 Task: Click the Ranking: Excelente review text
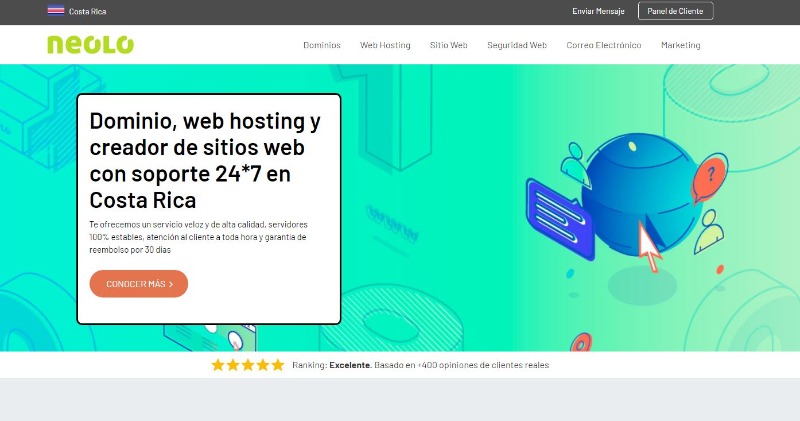pyautogui.click(x=420, y=365)
